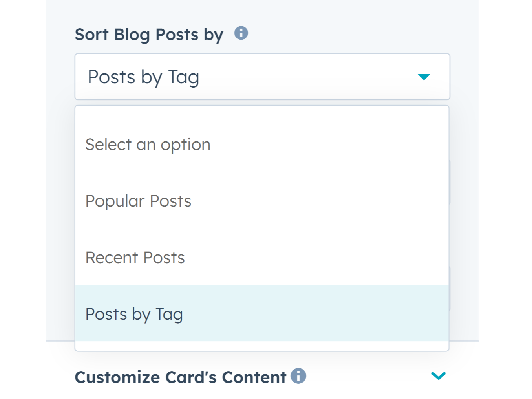Click the Sort Blog Posts by label
Viewport: 532px width, 399px height.
click(149, 35)
